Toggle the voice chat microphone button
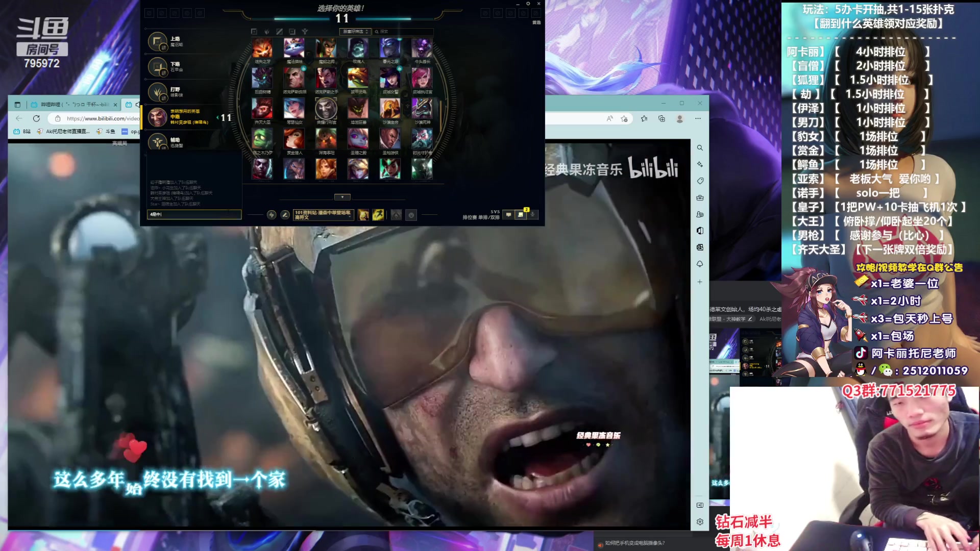 click(532, 215)
